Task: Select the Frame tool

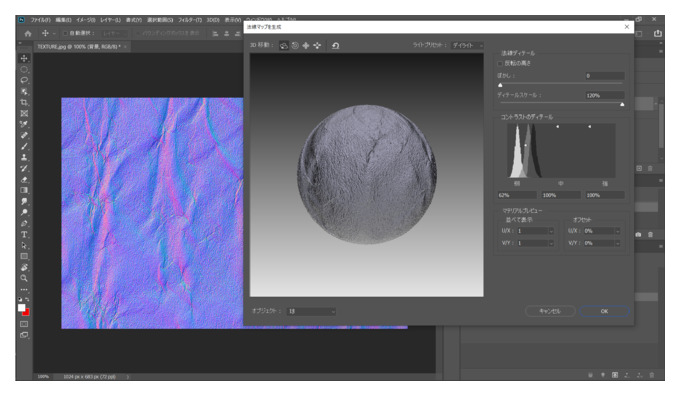Action: [x=24, y=113]
